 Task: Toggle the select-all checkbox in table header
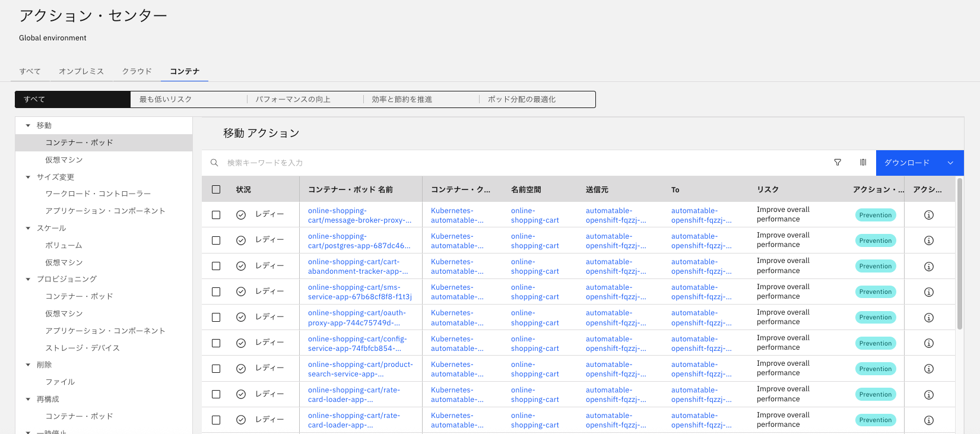click(216, 189)
